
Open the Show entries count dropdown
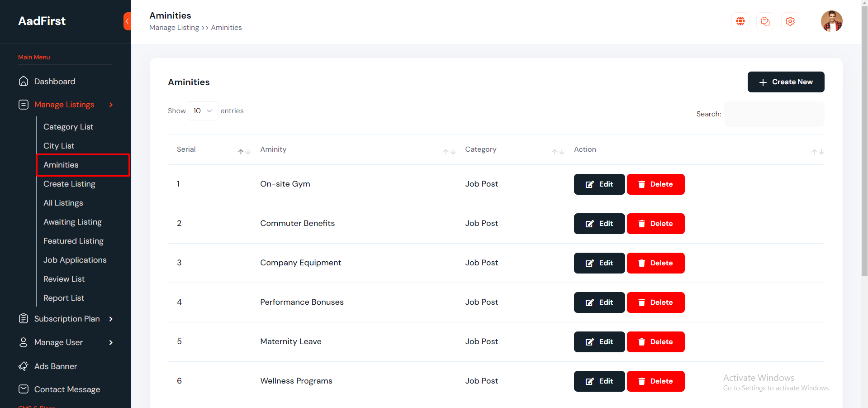click(203, 111)
